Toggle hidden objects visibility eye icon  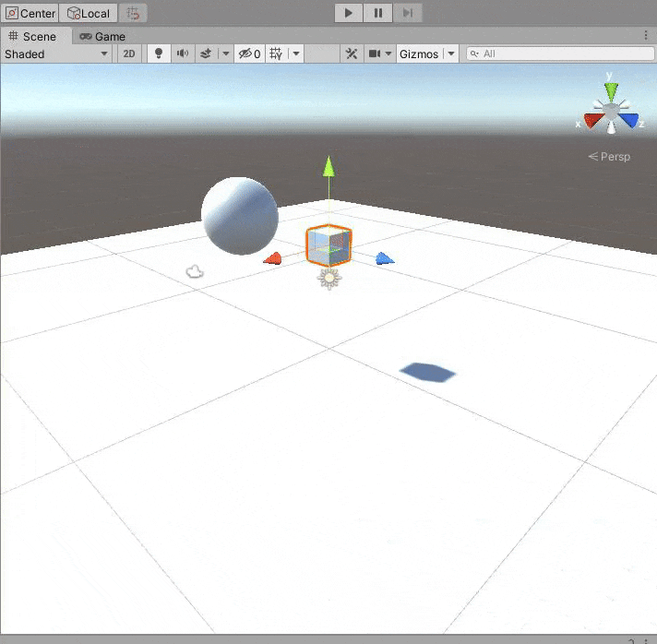249,54
